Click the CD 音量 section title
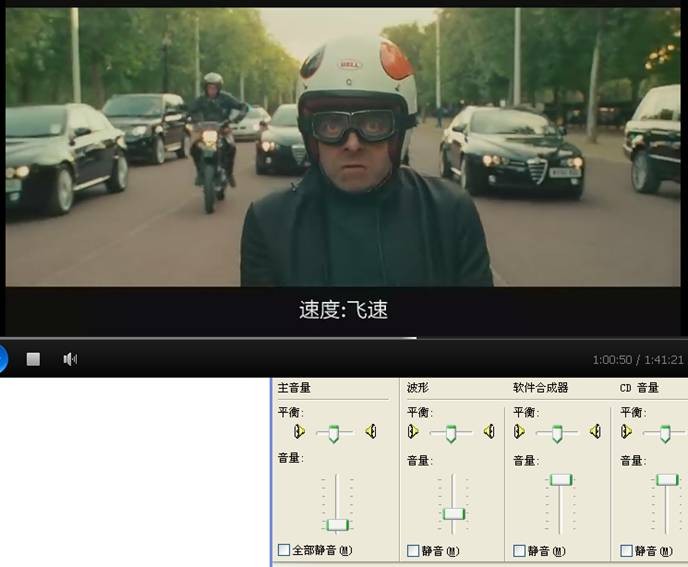This screenshot has width=688, height=567. pyautogui.click(x=639, y=388)
